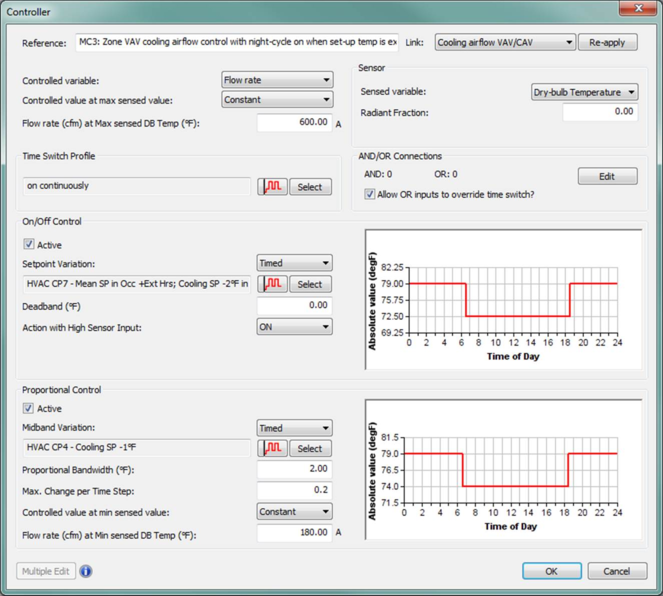
Task: Open Setpoint Variation dropdown set to Timed
Action: 294,263
